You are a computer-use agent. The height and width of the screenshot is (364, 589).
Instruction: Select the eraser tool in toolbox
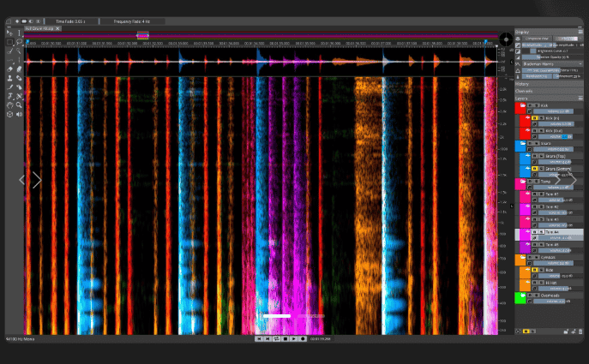click(x=10, y=69)
